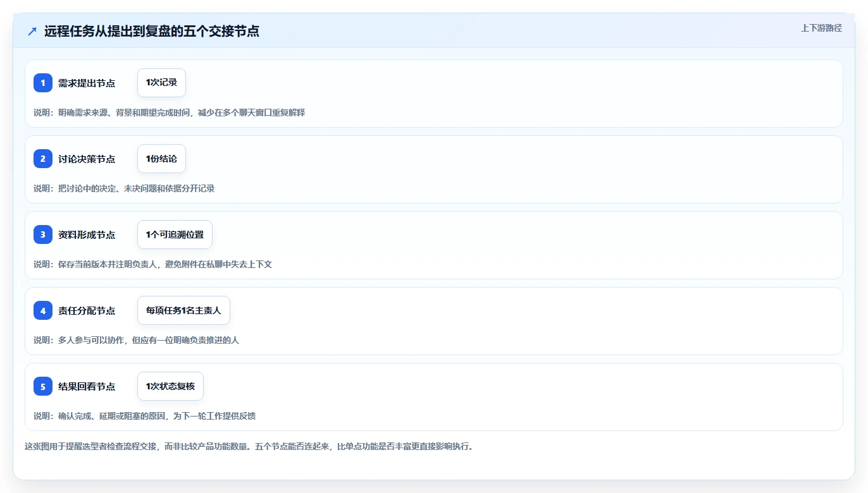Click the diagonal arrow icon beside the title
The width and height of the screenshot is (868, 493).
pyautogui.click(x=32, y=31)
